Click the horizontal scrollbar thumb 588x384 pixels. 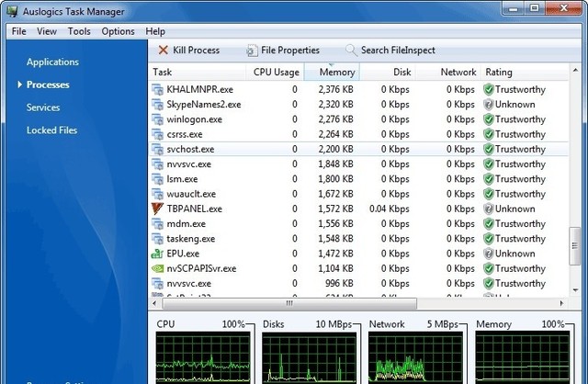289,303
